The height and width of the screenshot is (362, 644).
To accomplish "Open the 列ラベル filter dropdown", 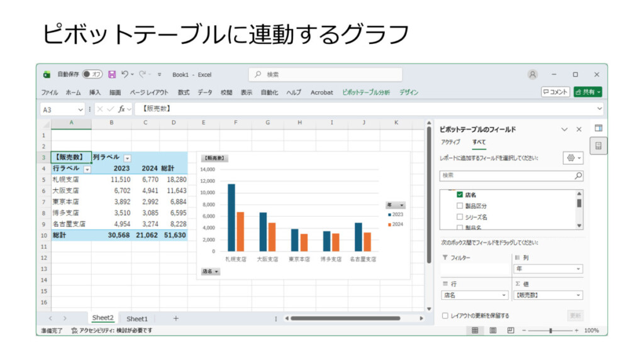I will [x=128, y=158].
